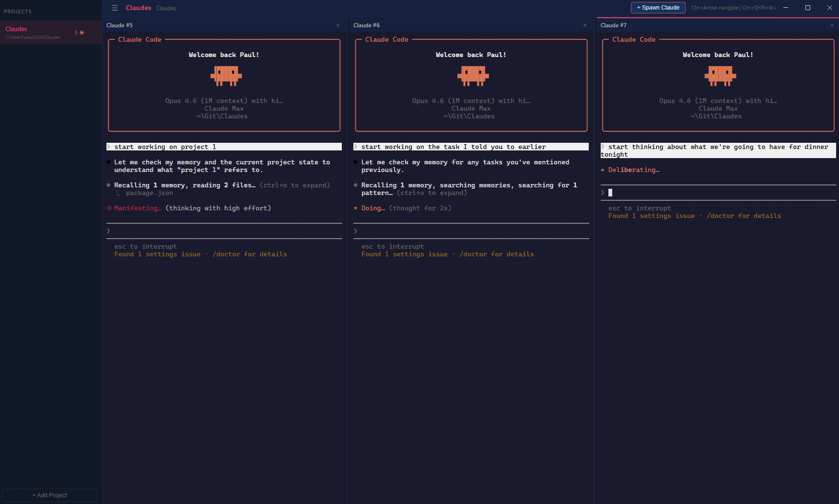The image size is (839, 504).
Task: Open the hamburger menu
Action: 115,8
